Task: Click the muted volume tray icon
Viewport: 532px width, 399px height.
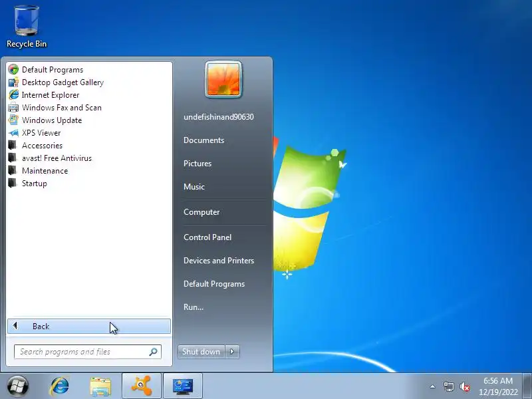Action: (465, 386)
